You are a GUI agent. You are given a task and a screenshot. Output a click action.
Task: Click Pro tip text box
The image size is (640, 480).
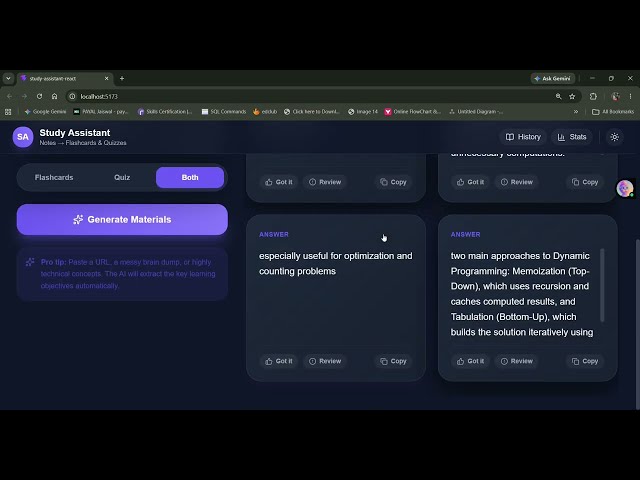(122, 274)
